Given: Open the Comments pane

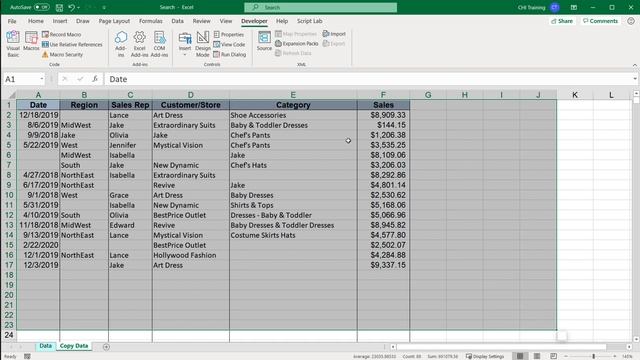Looking at the screenshot, I should (600, 21).
